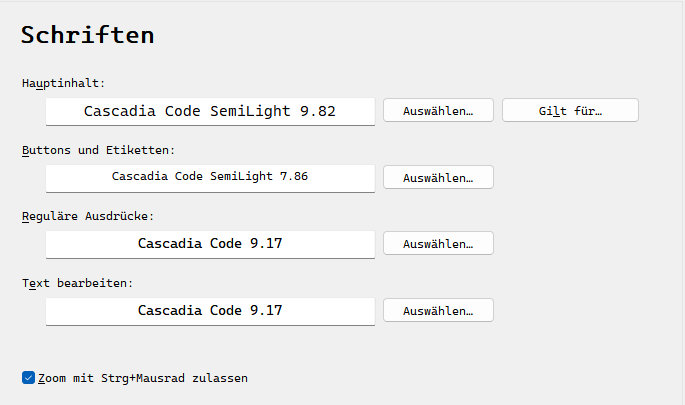Open the Gilt für… dialog
685x405 pixels.
point(570,111)
